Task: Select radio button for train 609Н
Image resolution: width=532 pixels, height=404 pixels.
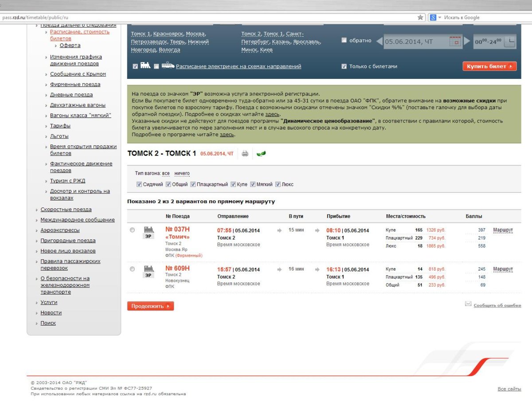Action: click(133, 269)
